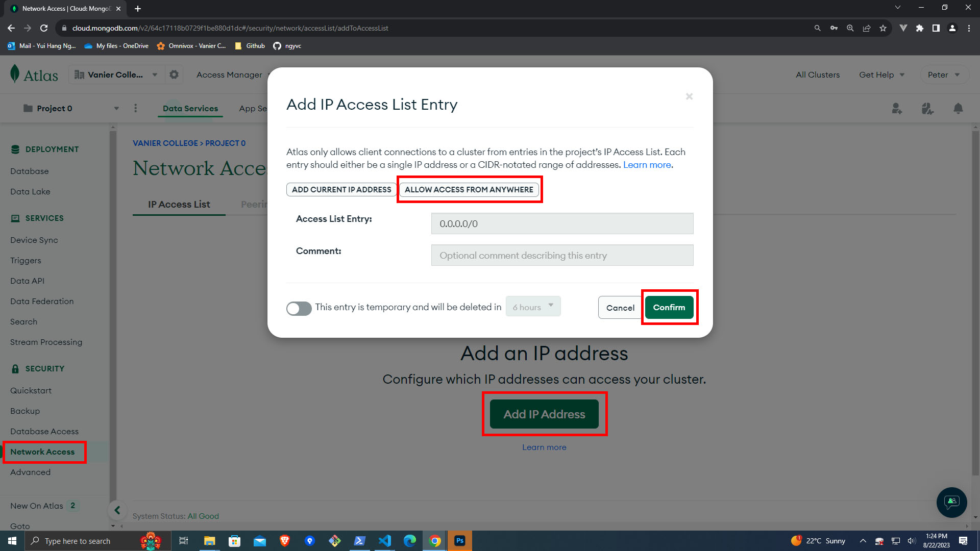
Task: Expand the Vanier College project dropdown
Action: (x=154, y=74)
